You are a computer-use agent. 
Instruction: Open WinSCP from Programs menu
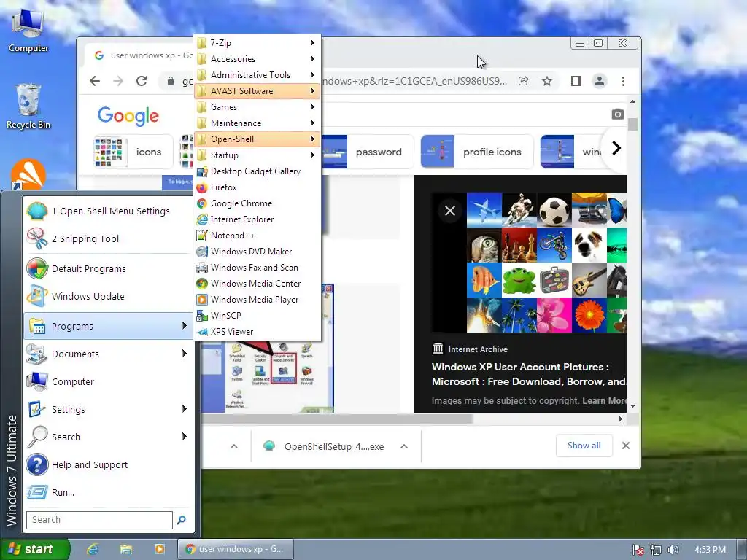pyautogui.click(x=258, y=316)
